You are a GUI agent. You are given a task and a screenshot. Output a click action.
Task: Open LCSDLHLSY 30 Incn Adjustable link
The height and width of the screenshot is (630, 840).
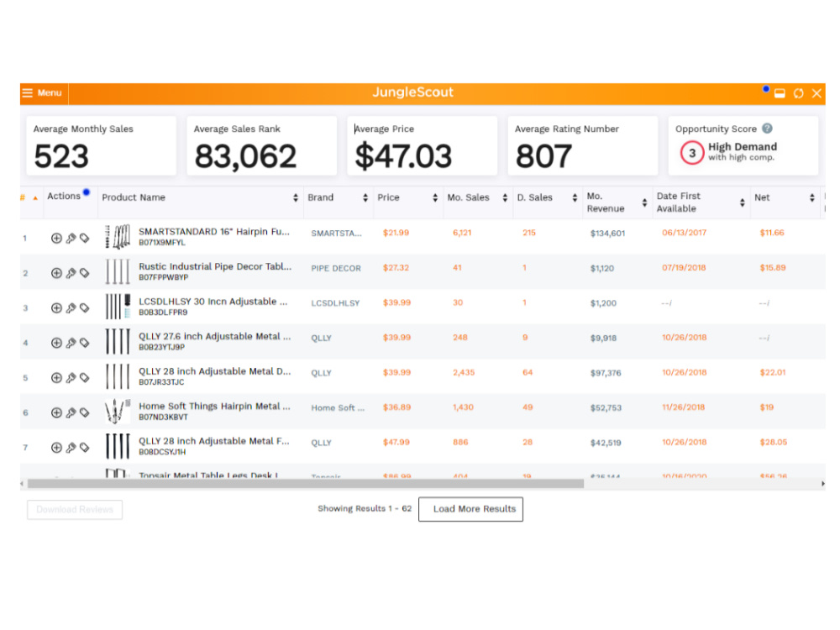(213, 302)
